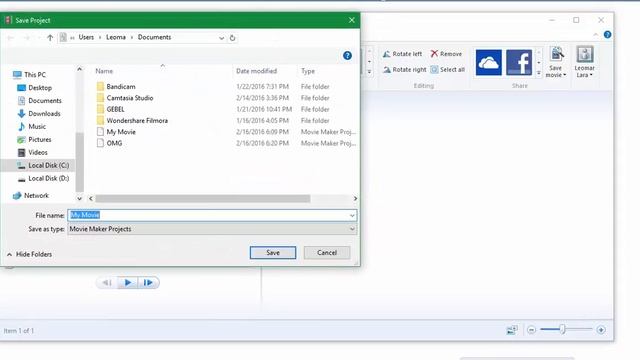This screenshot has height=360, width=640.
Task: Open the Camtasia Studio folder
Action: (x=130, y=98)
